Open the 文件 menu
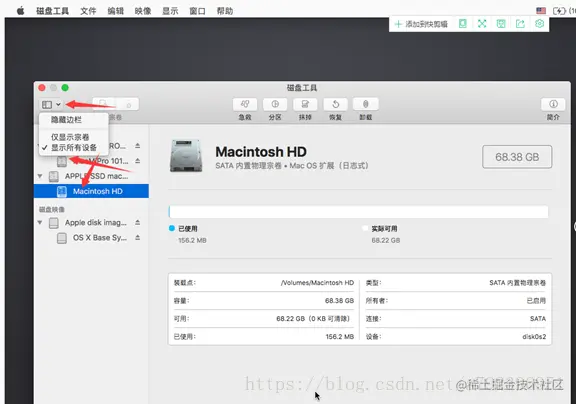576x404 pixels. pos(88,11)
